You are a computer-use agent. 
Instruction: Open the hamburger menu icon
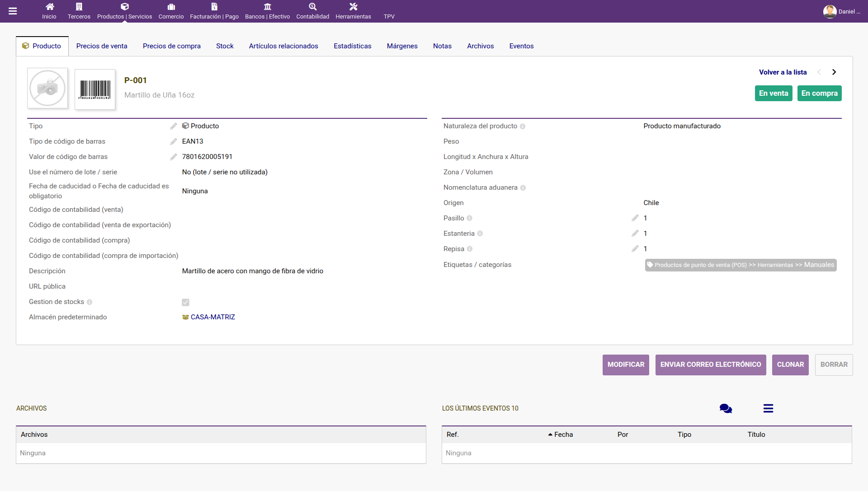(x=13, y=11)
